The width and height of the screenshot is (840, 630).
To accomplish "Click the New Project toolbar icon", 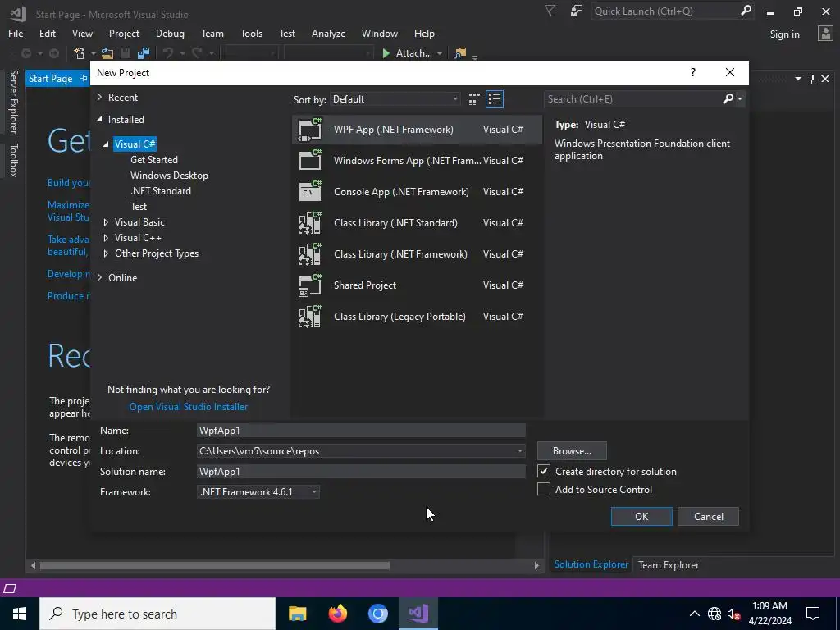I will (x=80, y=53).
